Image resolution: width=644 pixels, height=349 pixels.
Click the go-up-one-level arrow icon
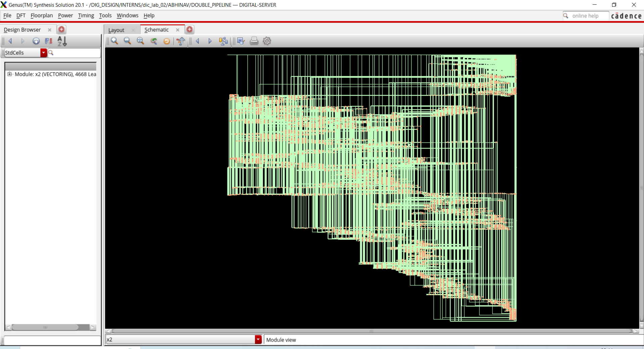coord(180,41)
